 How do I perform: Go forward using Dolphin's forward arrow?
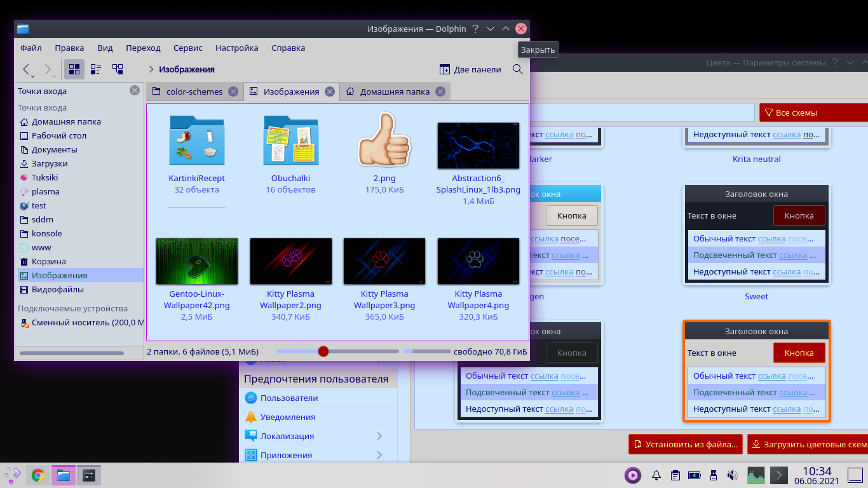point(49,69)
